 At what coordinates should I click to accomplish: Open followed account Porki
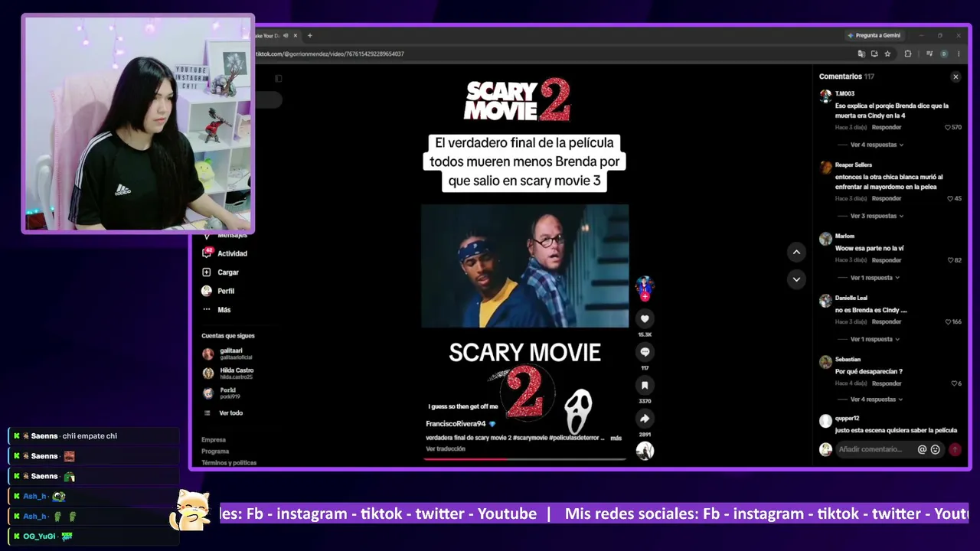[230, 393]
